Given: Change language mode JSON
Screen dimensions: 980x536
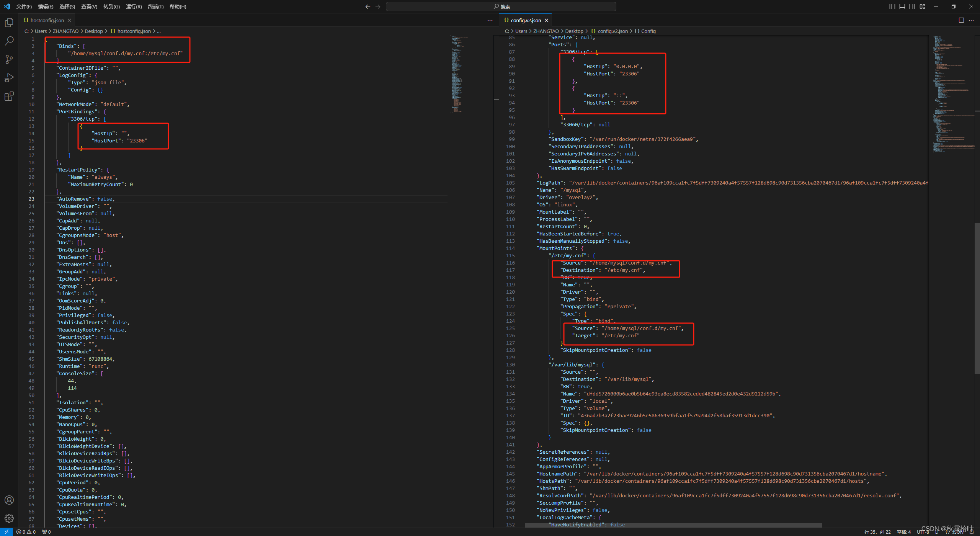Looking at the screenshot, I should click(x=955, y=532).
